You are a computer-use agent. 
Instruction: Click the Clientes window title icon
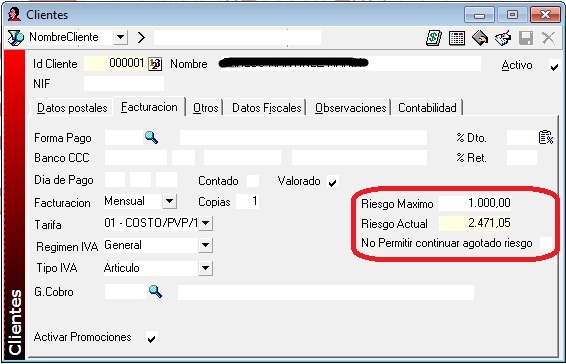coord(14,14)
